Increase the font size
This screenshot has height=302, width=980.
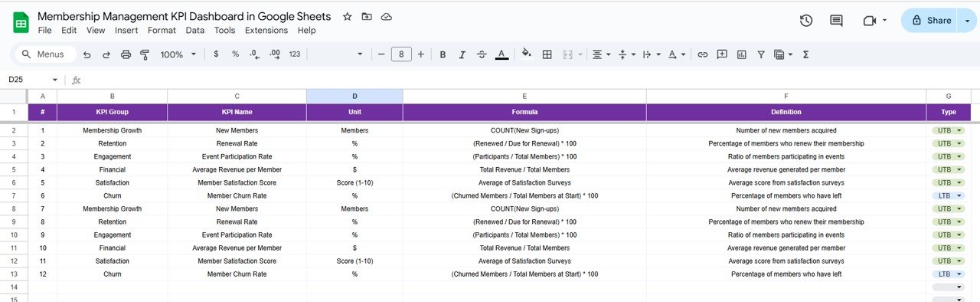tap(420, 54)
